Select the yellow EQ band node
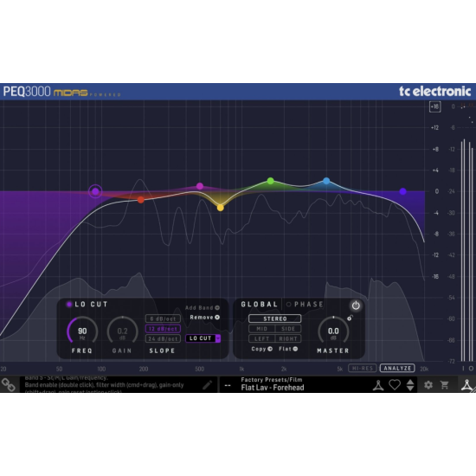This screenshot has height=476, width=476. pyautogui.click(x=221, y=208)
